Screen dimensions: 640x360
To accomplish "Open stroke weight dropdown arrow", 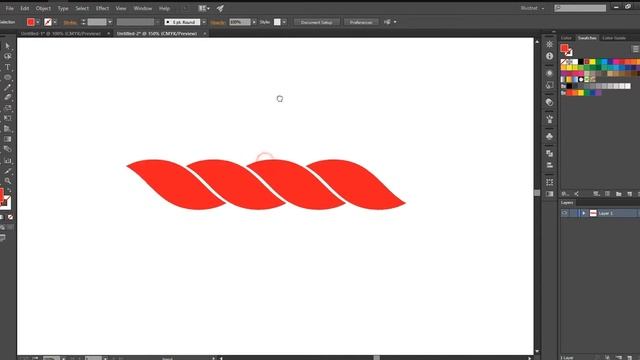I will [x=110, y=22].
